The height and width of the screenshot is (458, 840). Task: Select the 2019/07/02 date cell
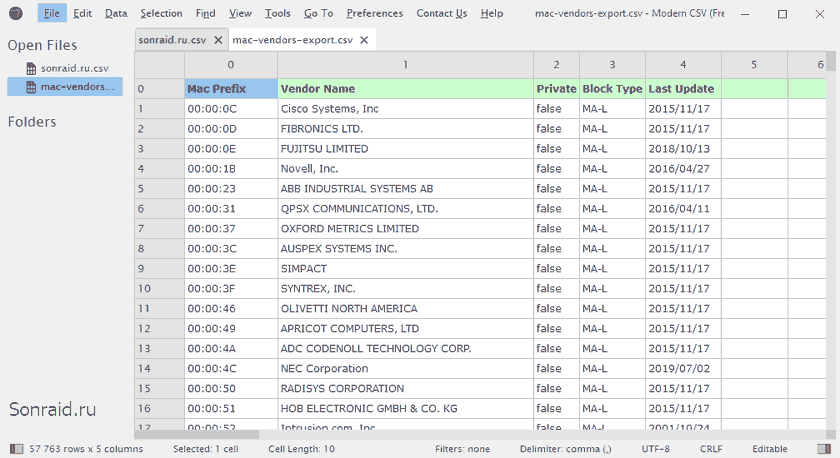click(x=684, y=369)
